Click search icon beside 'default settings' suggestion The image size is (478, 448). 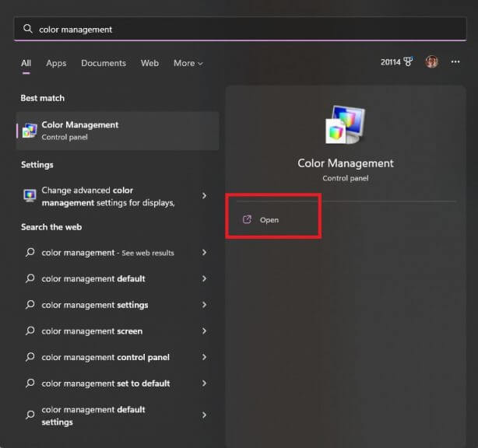coord(30,415)
